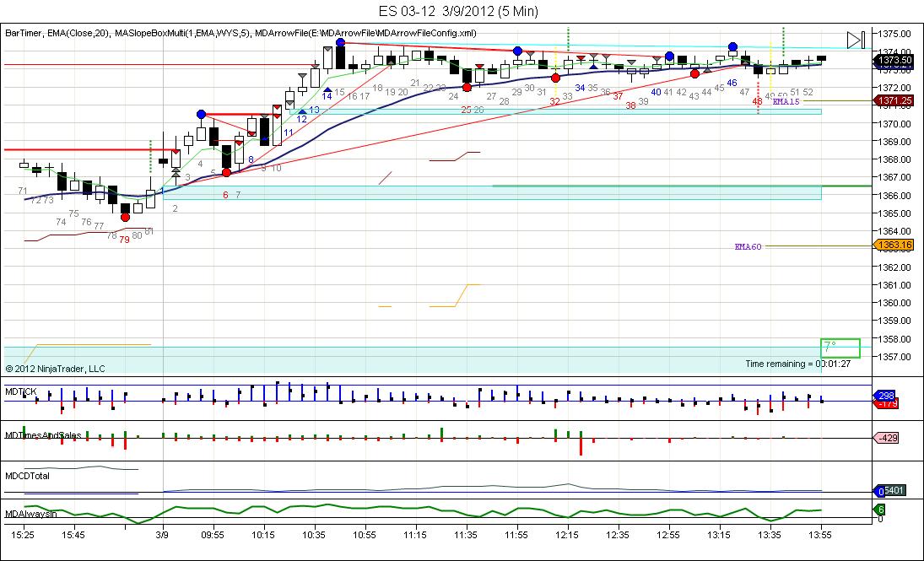This screenshot has height=561, width=924.
Task: Click the blue dot marker above bar 46
Action: (732, 46)
